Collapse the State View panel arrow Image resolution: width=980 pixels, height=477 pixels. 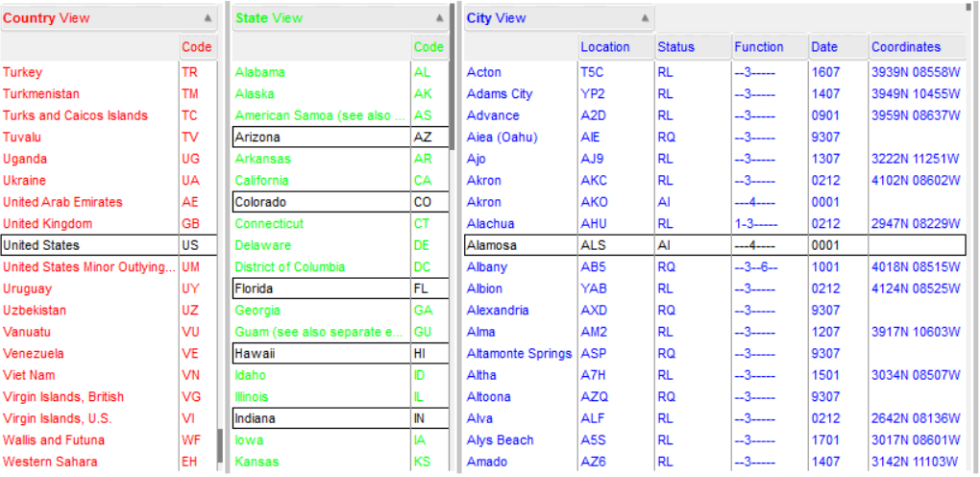click(439, 18)
